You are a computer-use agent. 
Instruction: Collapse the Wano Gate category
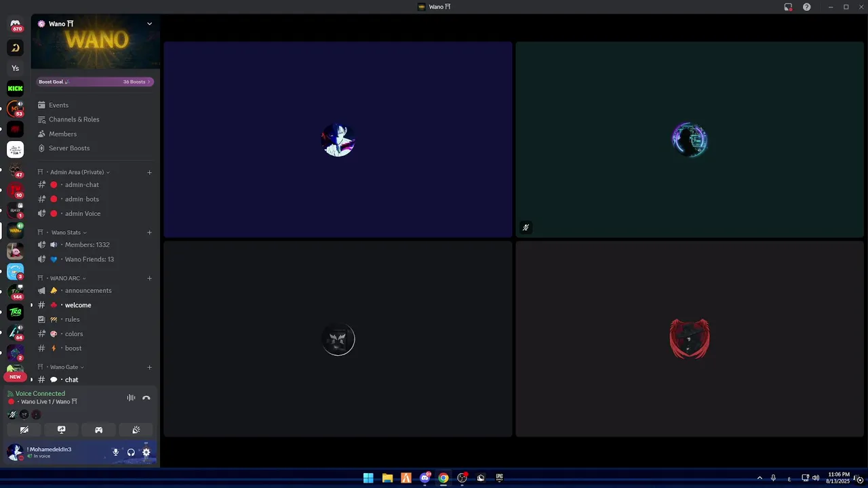[64, 367]
